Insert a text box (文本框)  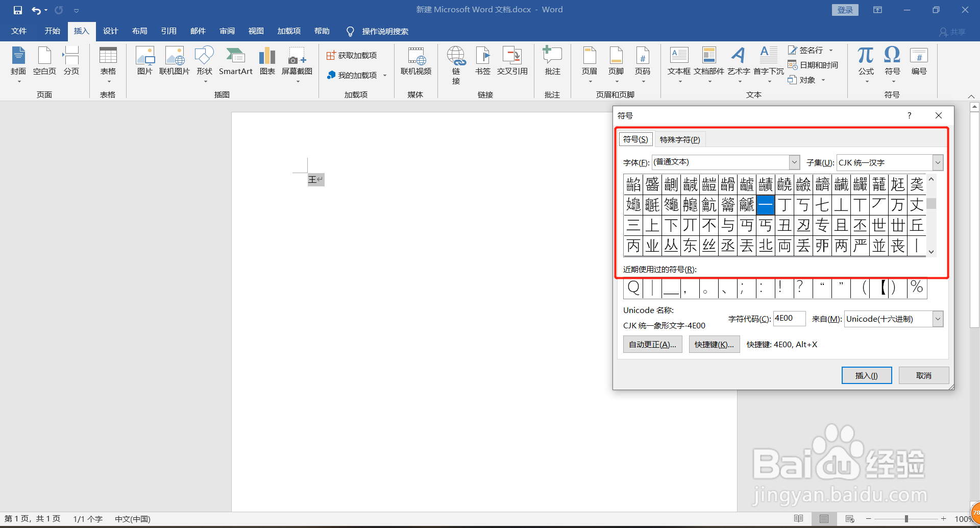click(x=679, y=64)
